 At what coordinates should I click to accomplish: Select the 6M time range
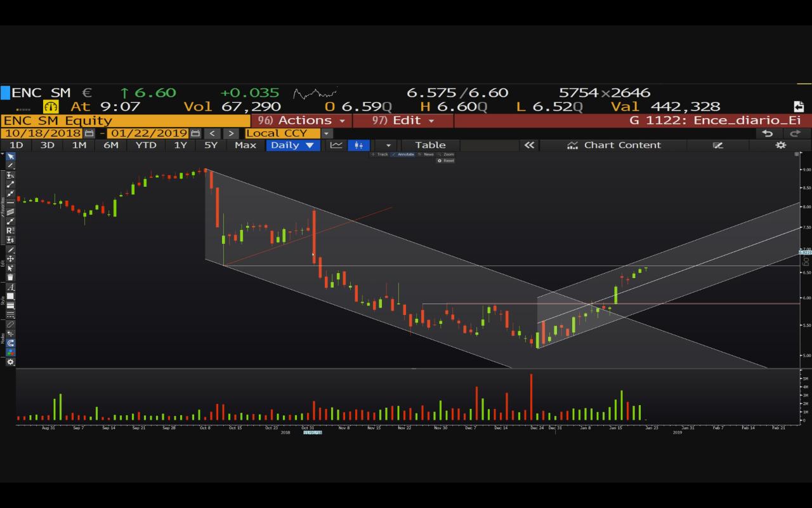coord(111,145)
